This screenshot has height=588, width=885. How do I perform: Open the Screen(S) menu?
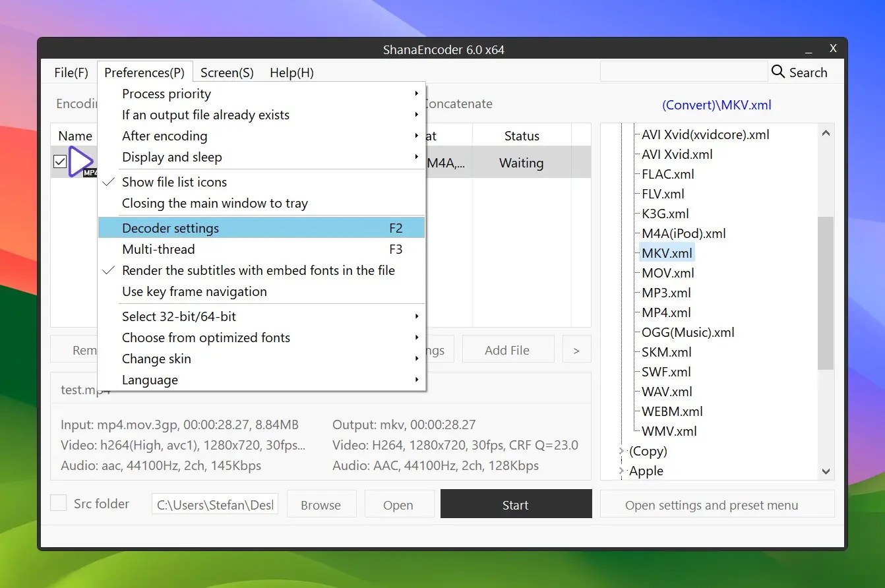tap(227, 73)
